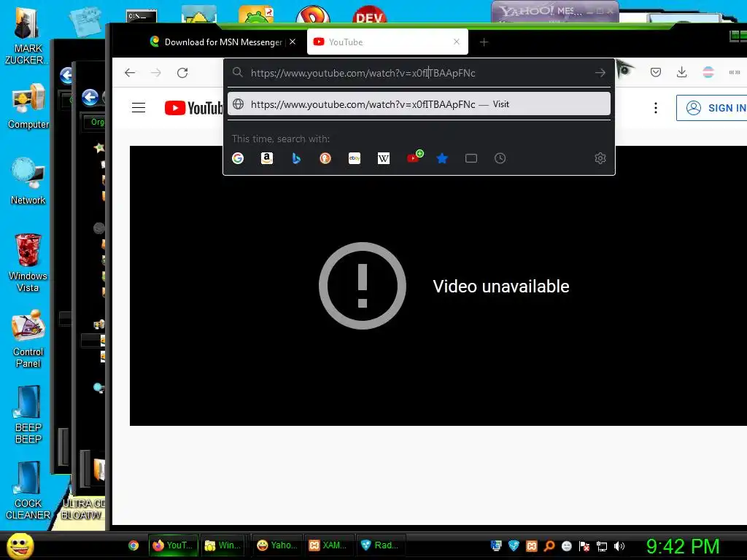Open the Network desktop icon
This screenshot has height=560, width=747.
coord(28,182)
